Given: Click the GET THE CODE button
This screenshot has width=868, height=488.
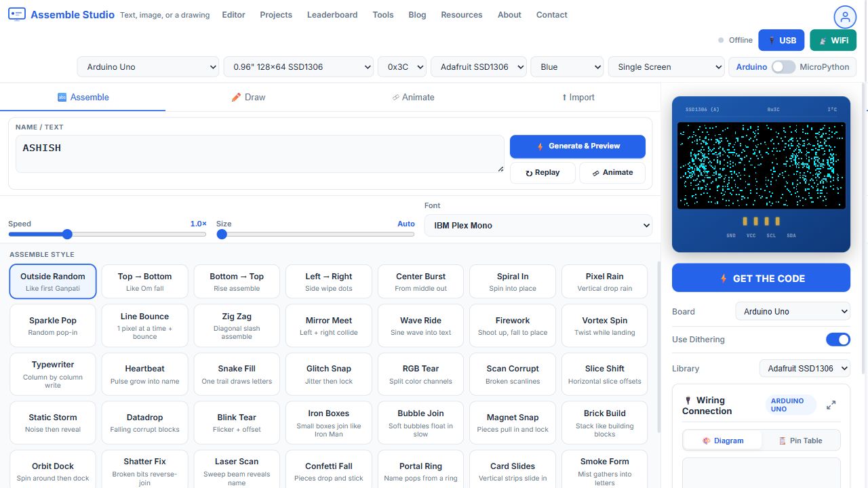Looking at the screenshot, I should [761, 278].
